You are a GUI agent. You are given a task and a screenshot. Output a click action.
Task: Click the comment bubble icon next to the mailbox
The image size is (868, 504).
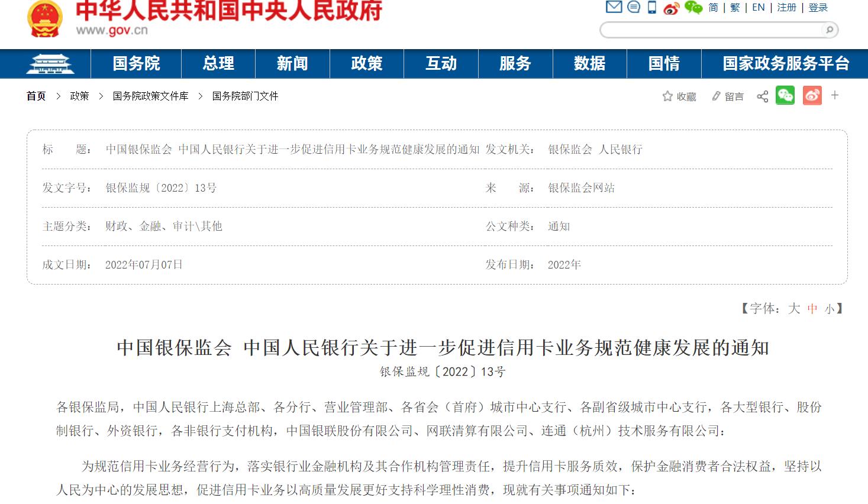coord(633,7)
